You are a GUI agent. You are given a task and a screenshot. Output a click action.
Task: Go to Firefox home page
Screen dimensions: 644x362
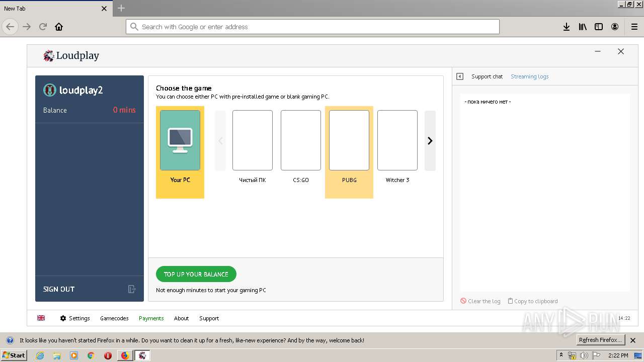(x=59, y=27)
